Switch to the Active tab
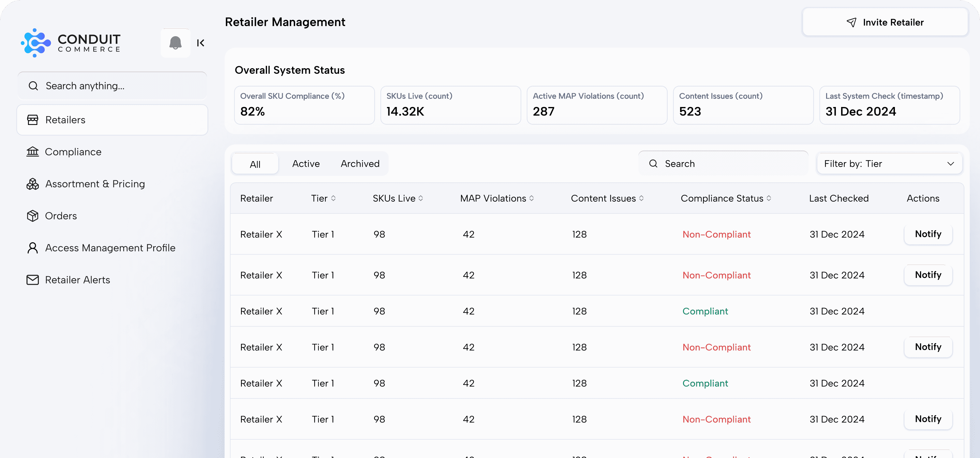This screenshot has width=980, height=458. (306, 164)
